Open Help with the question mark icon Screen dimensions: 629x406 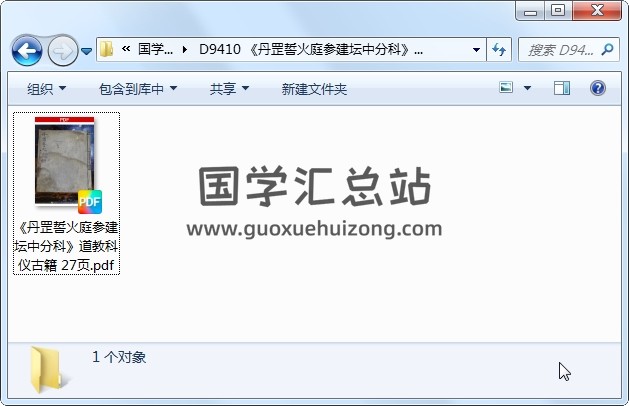click(597, 88)
